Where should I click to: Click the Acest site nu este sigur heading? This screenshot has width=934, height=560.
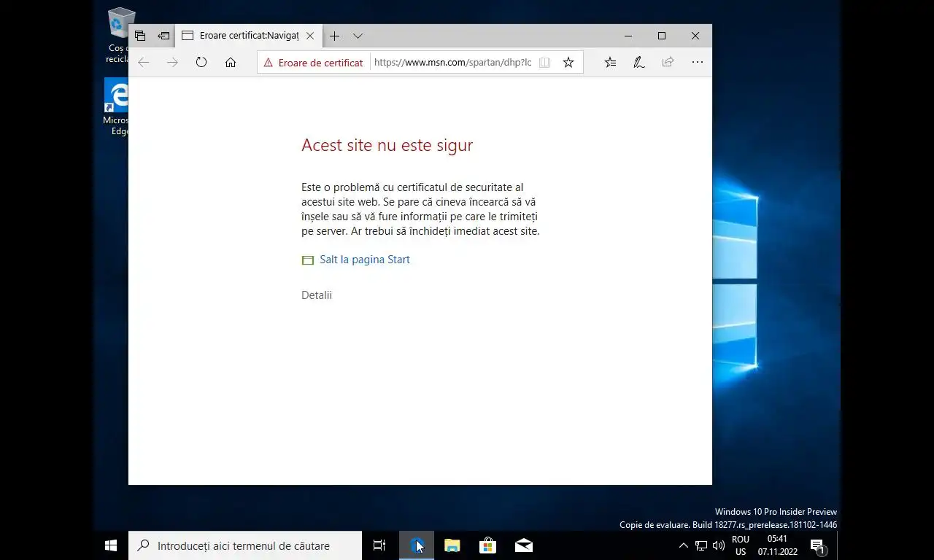click(x=387, y=145)
